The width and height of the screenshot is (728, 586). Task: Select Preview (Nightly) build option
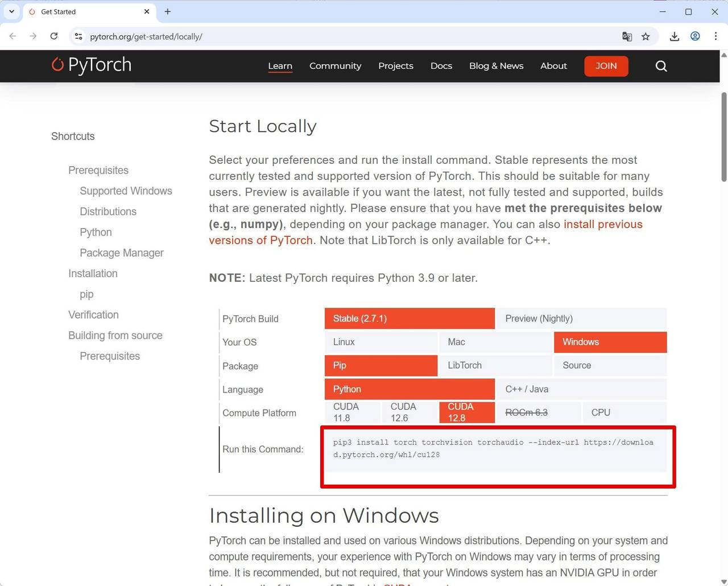tap(582, 319)
